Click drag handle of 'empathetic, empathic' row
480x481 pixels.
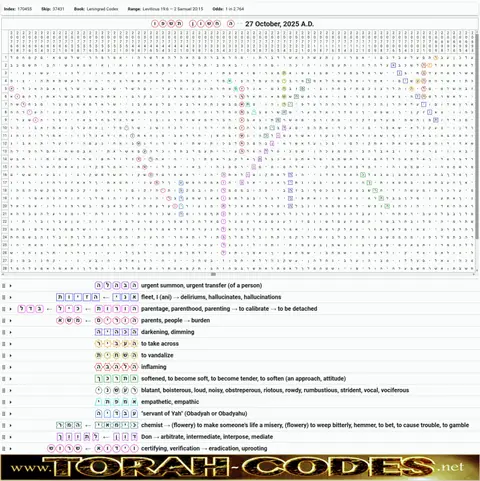pos(4,402)
